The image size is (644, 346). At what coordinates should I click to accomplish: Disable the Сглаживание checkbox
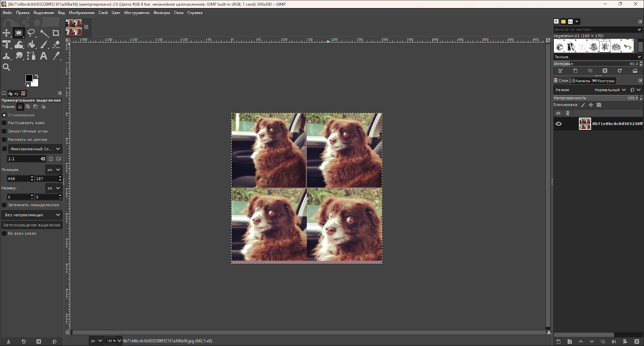point(4,115)
